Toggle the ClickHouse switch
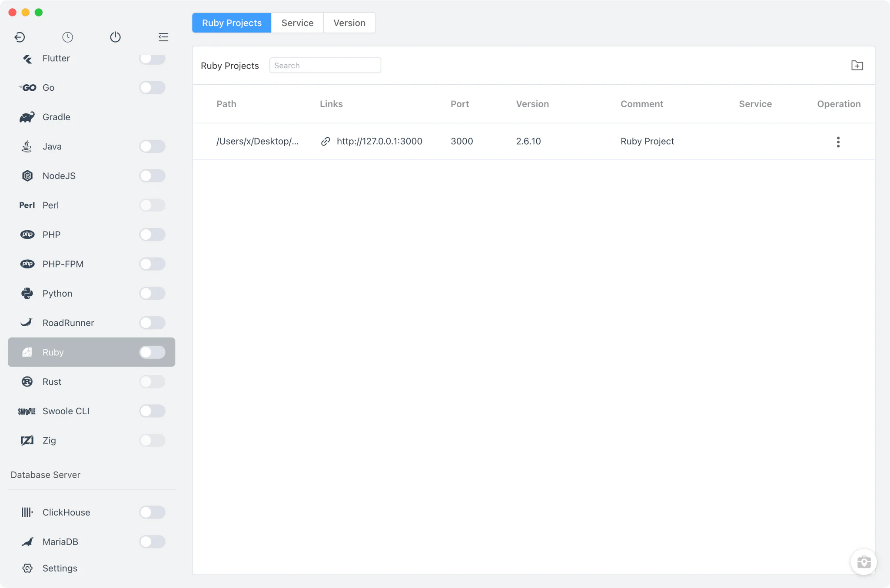The image size is (890, 588). tap(152, 512)
